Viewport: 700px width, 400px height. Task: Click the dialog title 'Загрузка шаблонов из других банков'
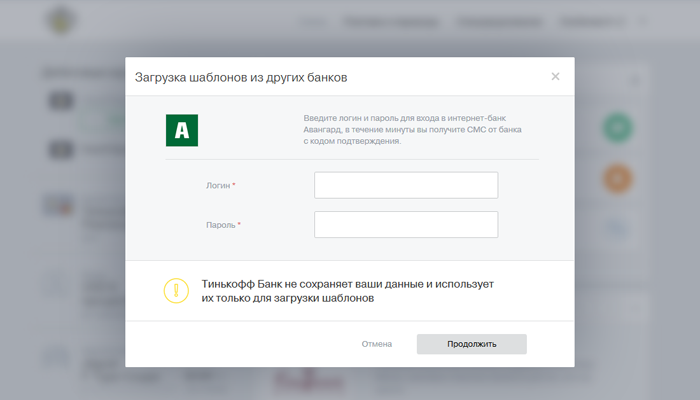pos(241,77)
